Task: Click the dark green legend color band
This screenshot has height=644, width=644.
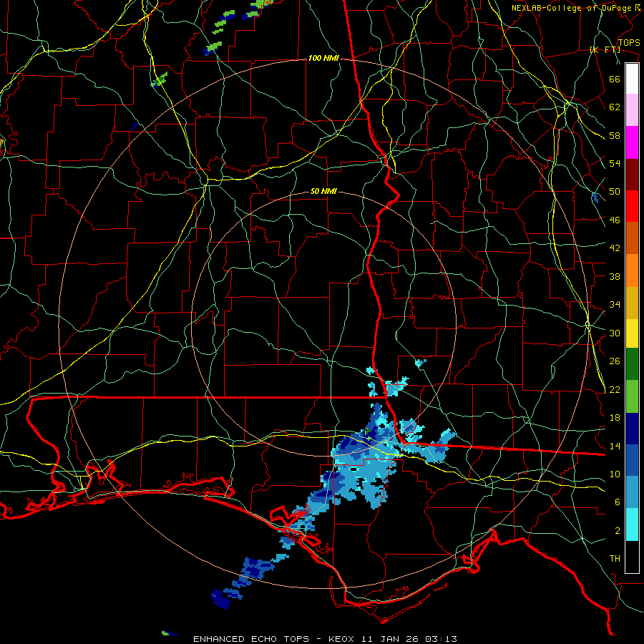Action: tap(632, 364)
